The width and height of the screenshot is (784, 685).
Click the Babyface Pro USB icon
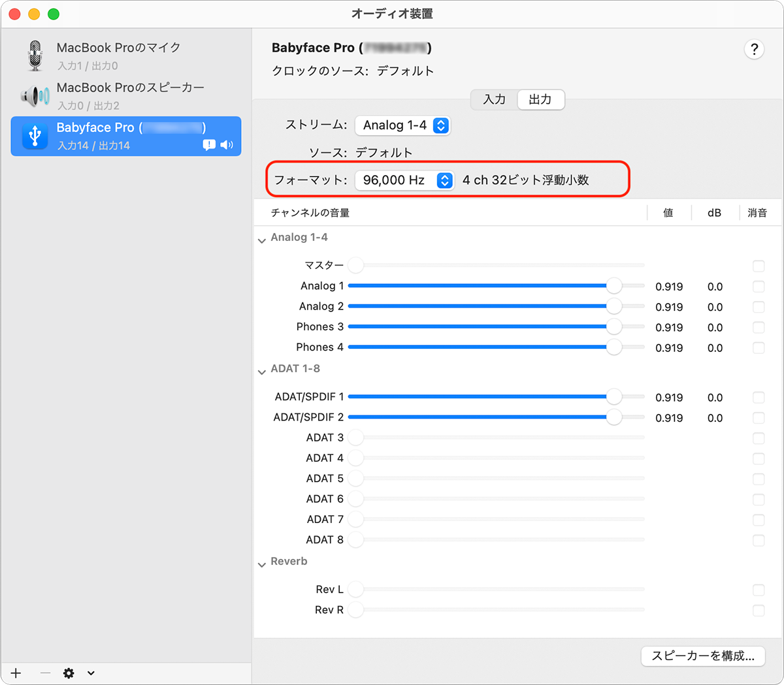[35, 136]
